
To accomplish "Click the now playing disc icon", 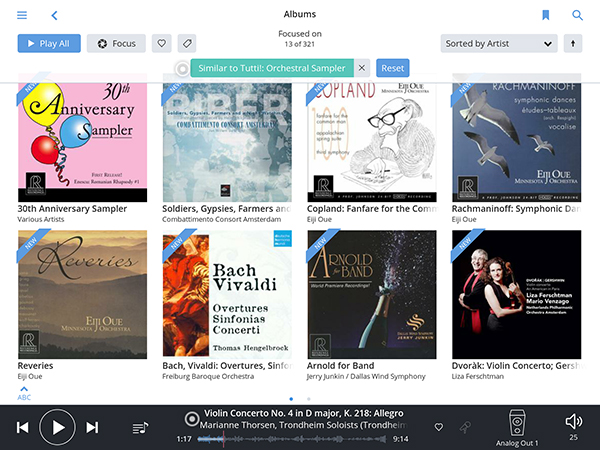I will (191, 419).
